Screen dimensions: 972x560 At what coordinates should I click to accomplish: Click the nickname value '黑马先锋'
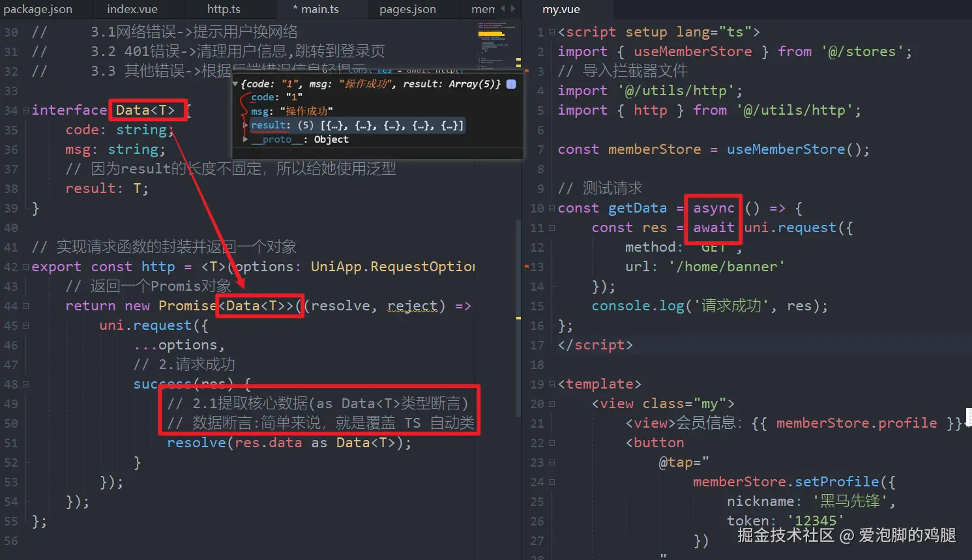click(x=849, y=501)
